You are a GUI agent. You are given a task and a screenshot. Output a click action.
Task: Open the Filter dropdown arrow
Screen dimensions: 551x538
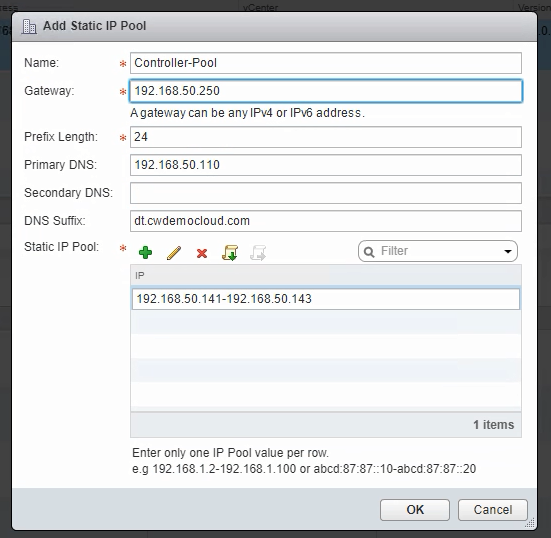(x=507, y=251)
